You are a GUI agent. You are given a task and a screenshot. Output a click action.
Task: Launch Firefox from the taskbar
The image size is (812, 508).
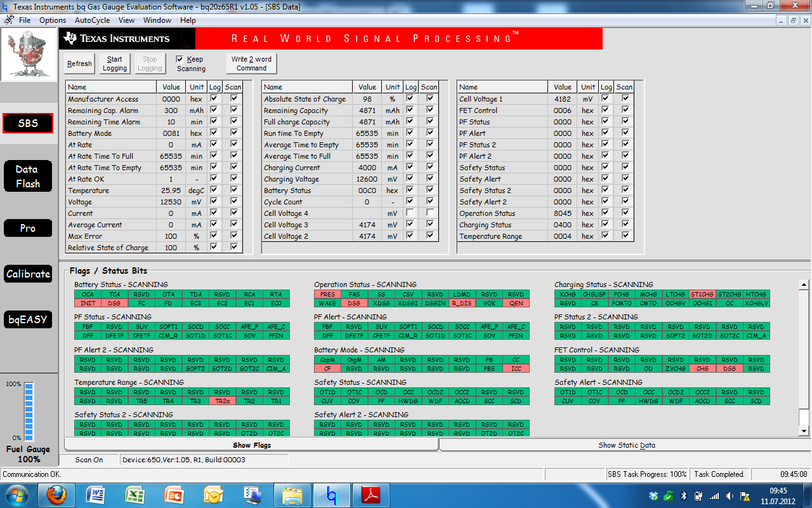click(x=56, y=495)
